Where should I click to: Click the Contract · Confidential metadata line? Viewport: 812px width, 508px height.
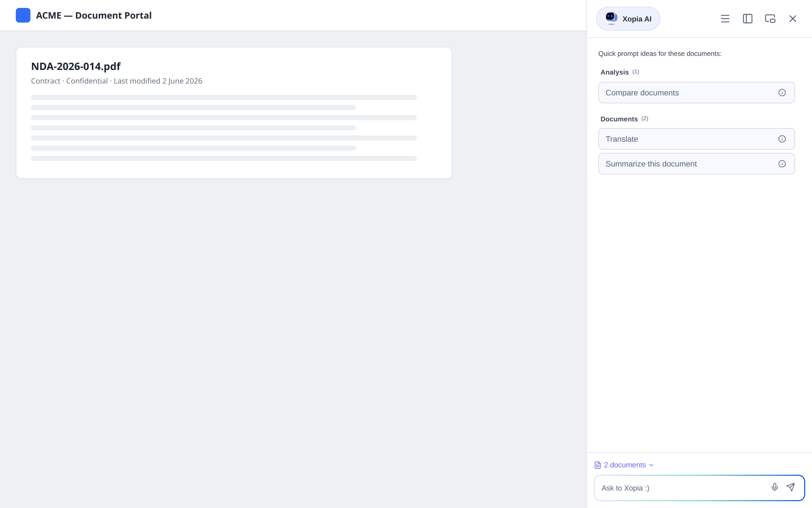tap(116, 81)
